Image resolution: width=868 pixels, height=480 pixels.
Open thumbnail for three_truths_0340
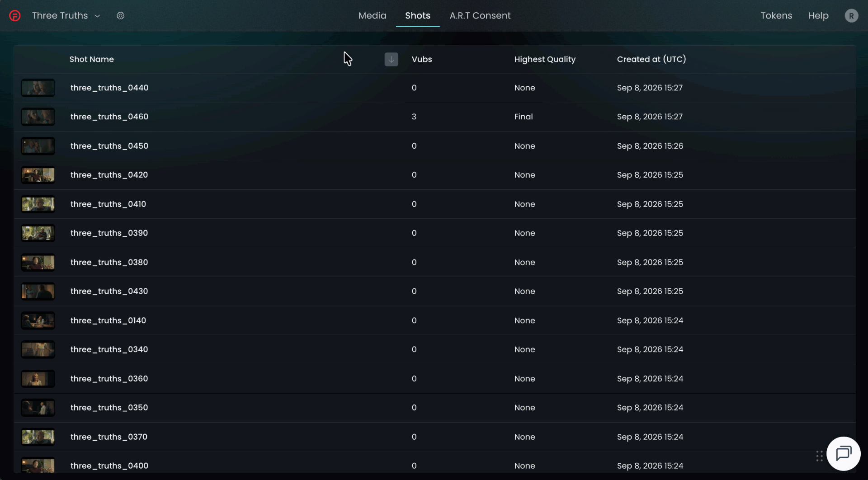pyautogui.click(x=38, y=349)
